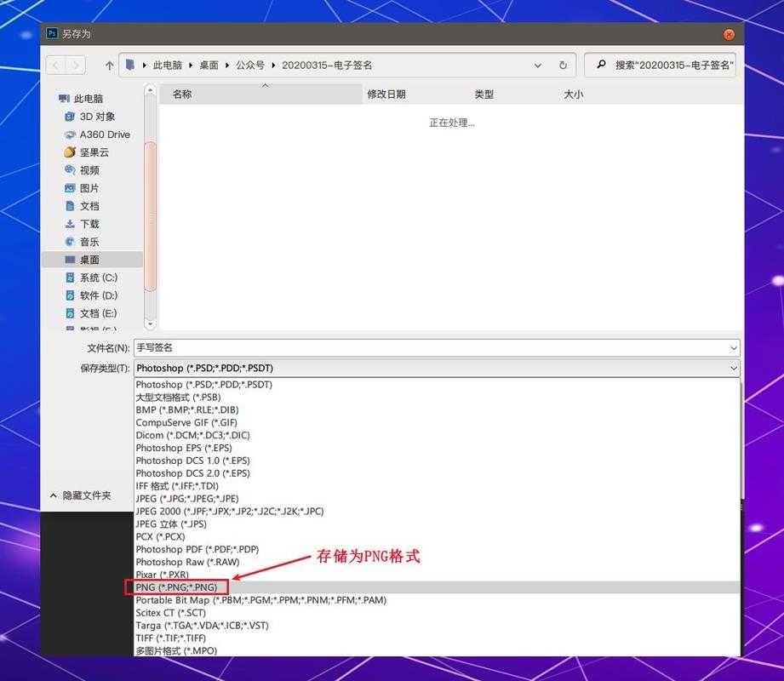Select PNG (*.PNG;*.PNG) format from the list

click(177, 587)
